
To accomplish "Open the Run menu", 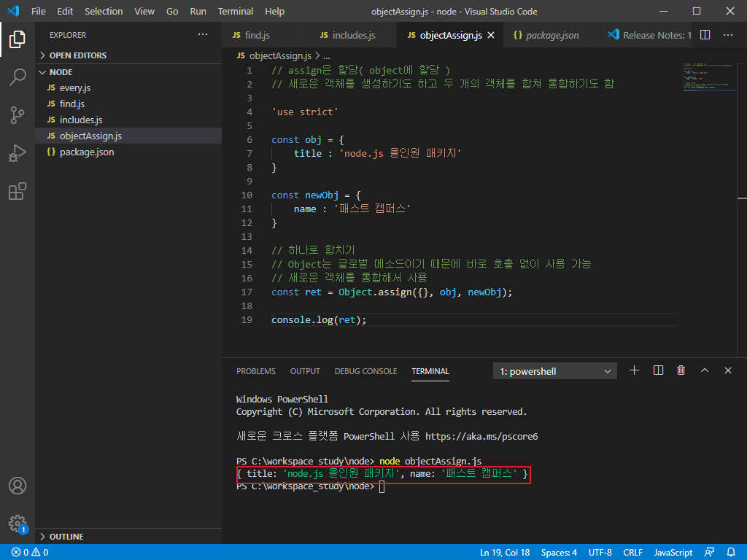I will point(198,11).
